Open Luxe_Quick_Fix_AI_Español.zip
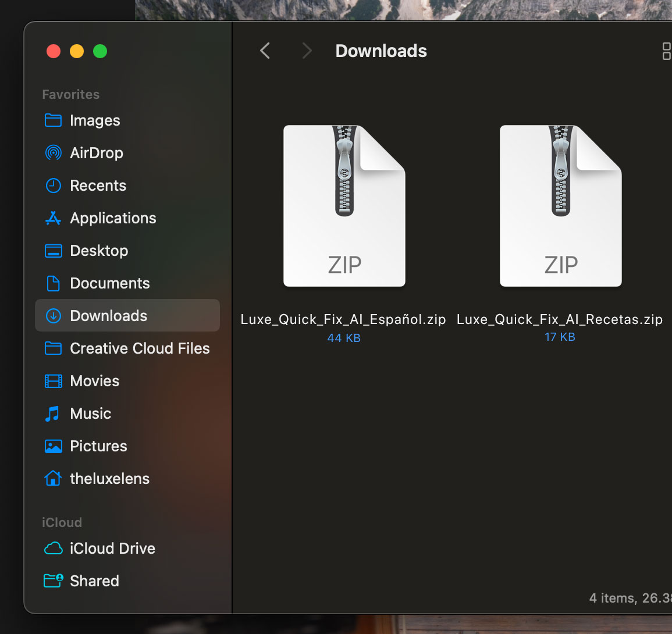 344,206
